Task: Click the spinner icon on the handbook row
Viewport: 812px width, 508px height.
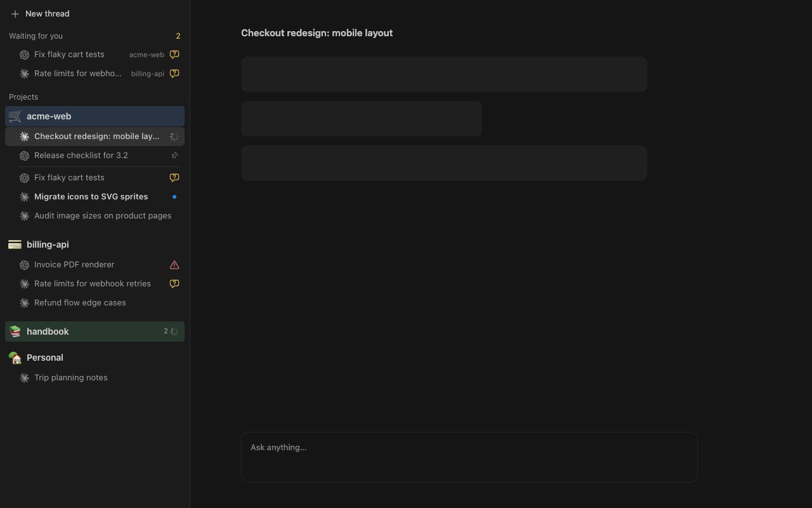Action: click(174, 331)
